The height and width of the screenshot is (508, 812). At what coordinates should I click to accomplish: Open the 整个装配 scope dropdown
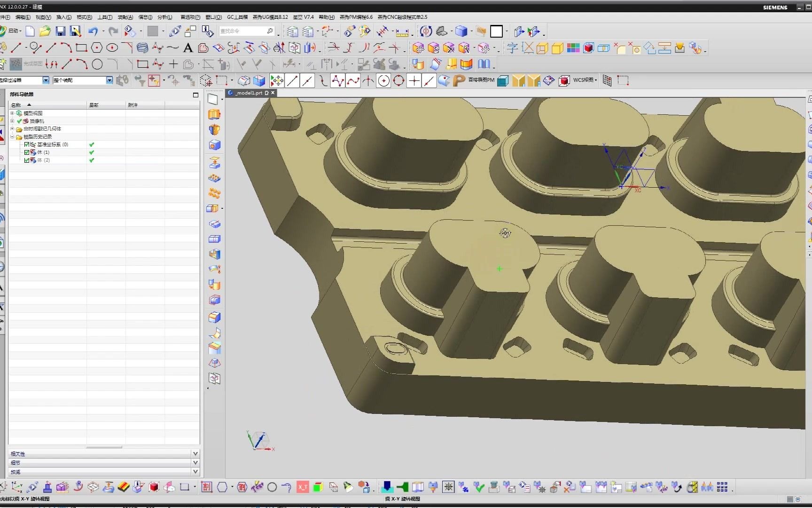click(x=109, y=80)
